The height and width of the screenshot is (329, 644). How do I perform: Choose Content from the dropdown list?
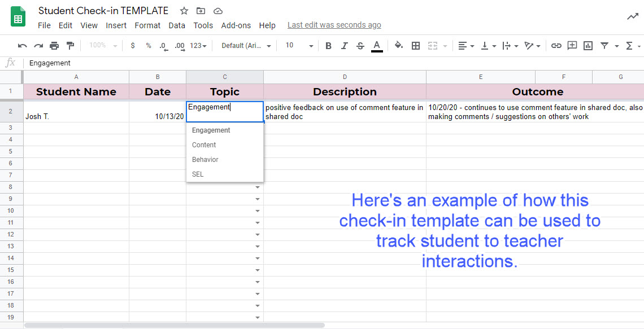225,145
